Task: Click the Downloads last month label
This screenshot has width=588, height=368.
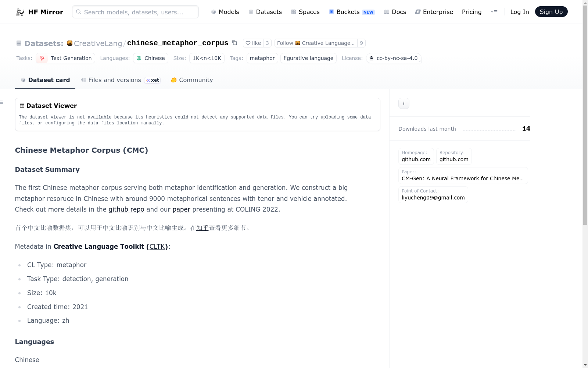Action: tap(427, 129)
